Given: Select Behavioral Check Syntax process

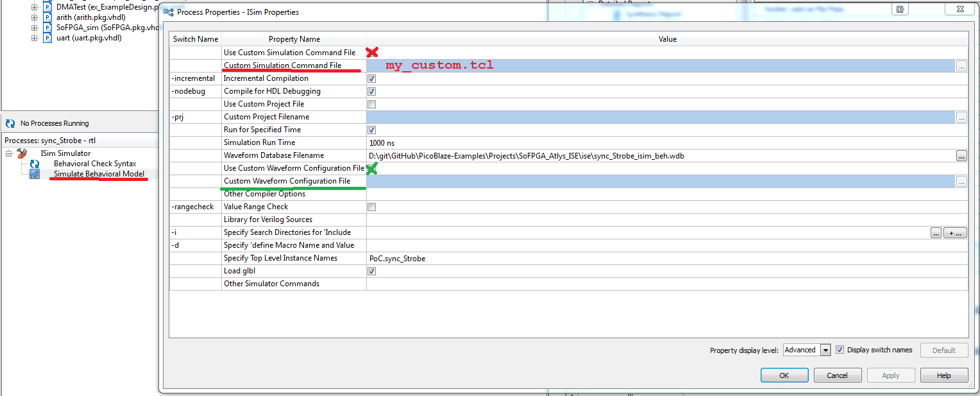Looking at the screenshot, I should coord(95,164).
